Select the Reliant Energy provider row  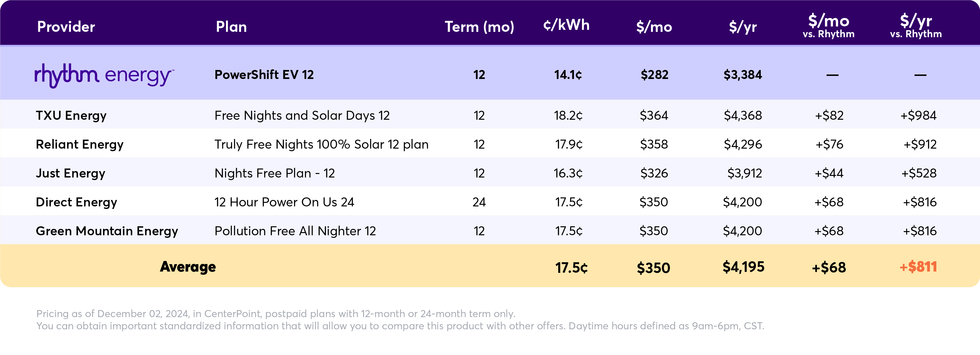click(x=80, y=144)
